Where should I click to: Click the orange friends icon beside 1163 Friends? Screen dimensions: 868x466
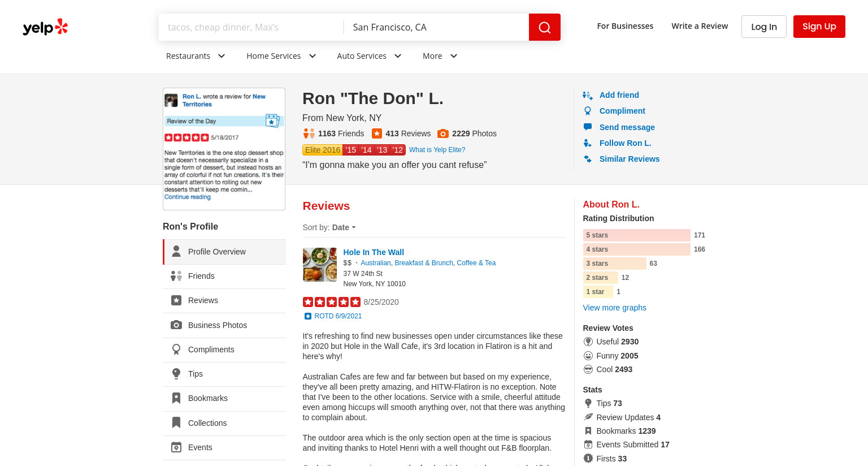tap(309, 133)
